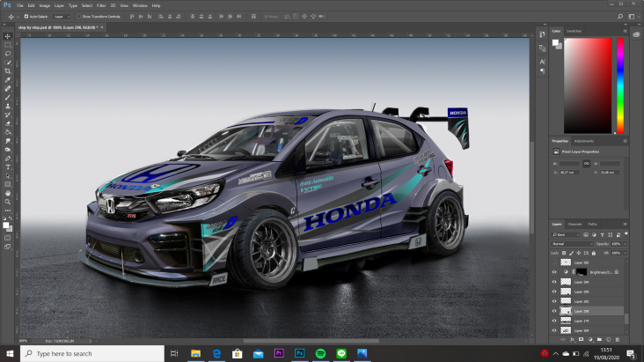The height and width of the screenshot is (362, 644).
Task: Add a layer mask
Action: tap(582, 339)
